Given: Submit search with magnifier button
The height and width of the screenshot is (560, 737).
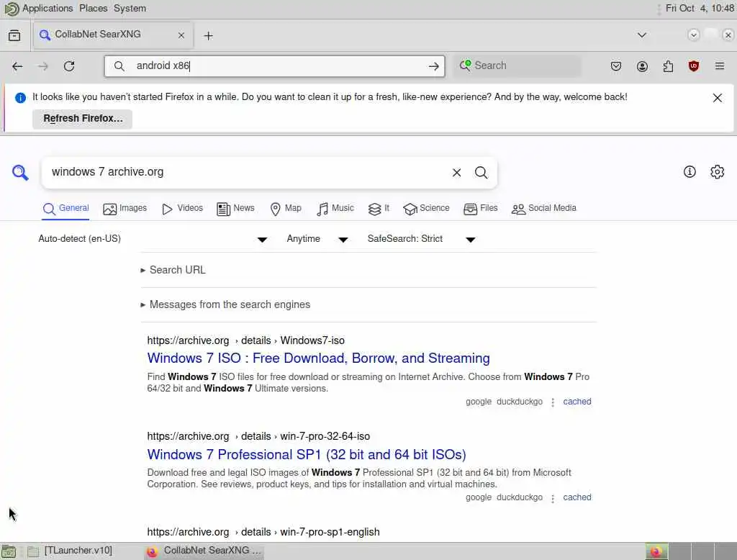Looking at the screenshot, I should tap(481, 173).
